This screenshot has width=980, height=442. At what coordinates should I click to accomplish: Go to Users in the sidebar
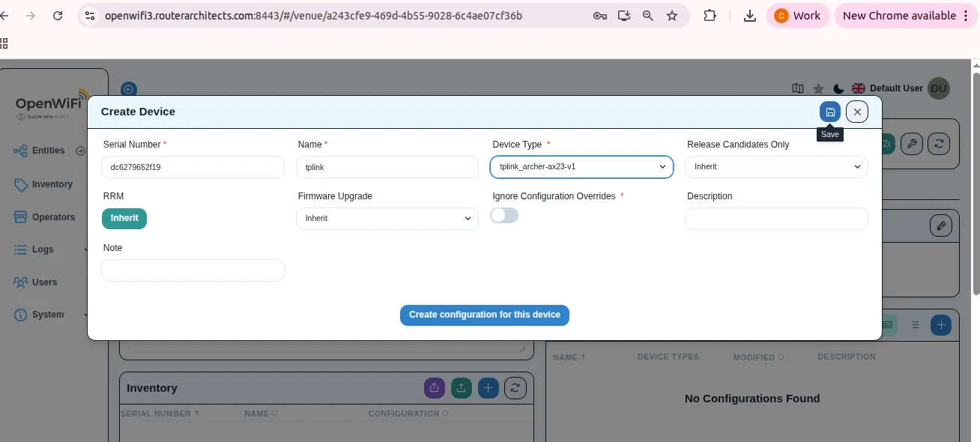pyautogui.click(x=44, y=282)
